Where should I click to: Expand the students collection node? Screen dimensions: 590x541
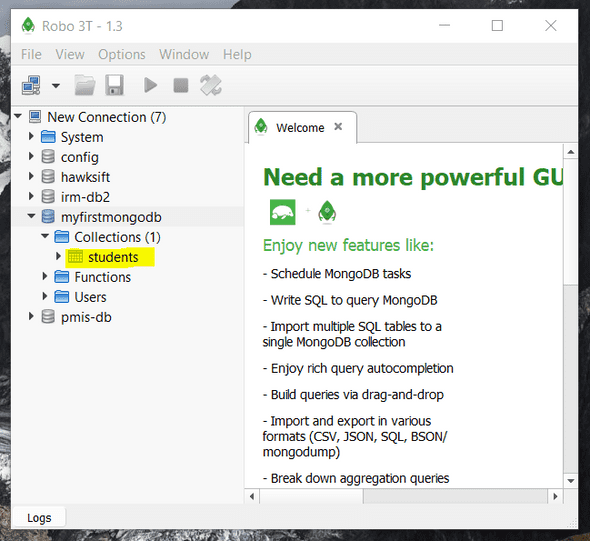coord(58,257)
